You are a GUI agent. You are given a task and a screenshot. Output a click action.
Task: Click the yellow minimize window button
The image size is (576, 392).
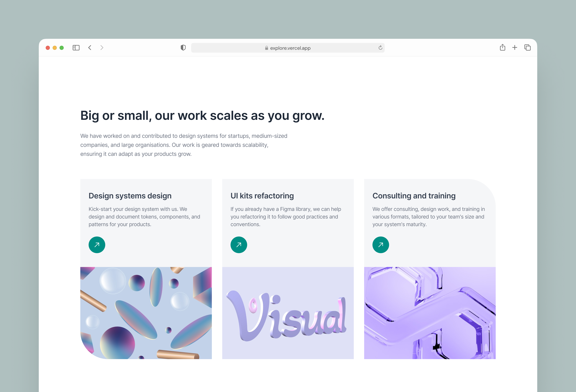tap(55, 48)
